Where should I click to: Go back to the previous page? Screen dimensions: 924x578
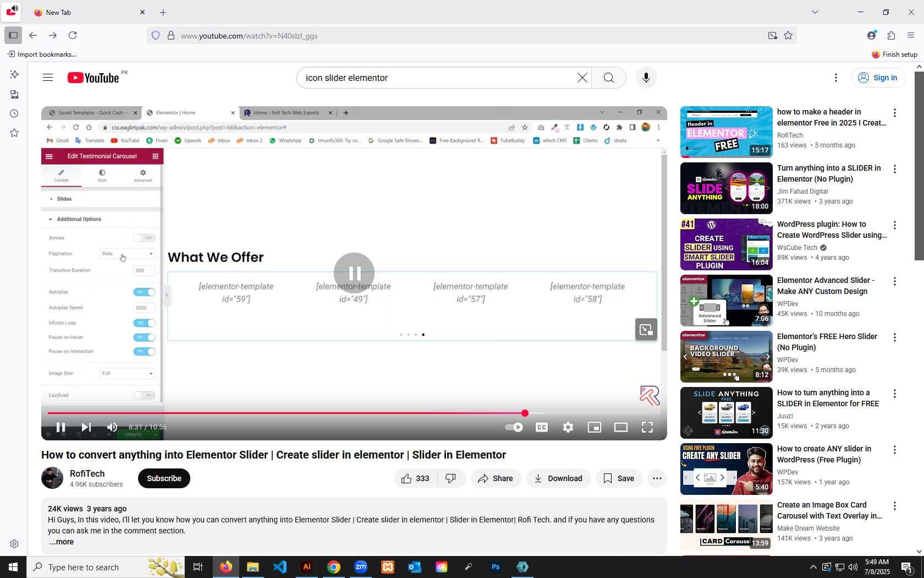point(33,35)
